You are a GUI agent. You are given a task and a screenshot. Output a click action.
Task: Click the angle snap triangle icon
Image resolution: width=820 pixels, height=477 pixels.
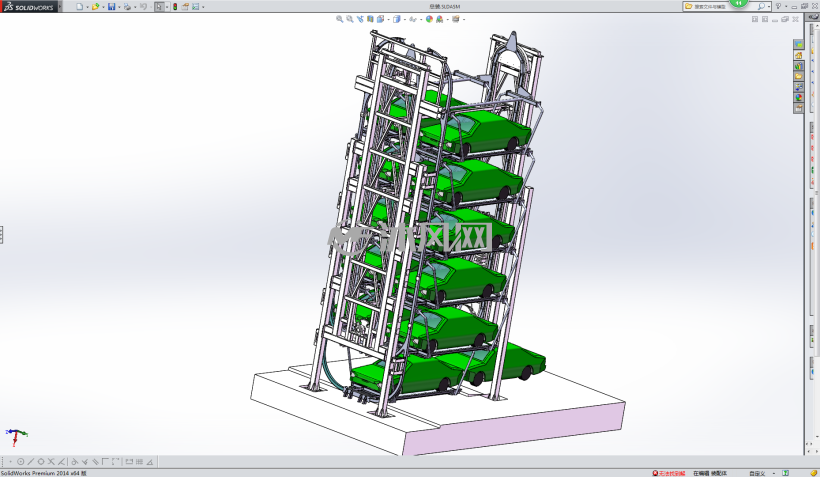click(150, 462)
